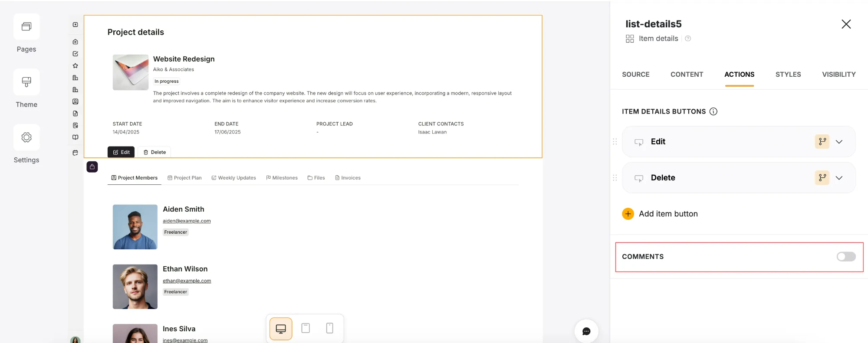Switch to mobile phone preview mode
The width and height of the screenshot is (868, 343).
(x=329, y=328)
